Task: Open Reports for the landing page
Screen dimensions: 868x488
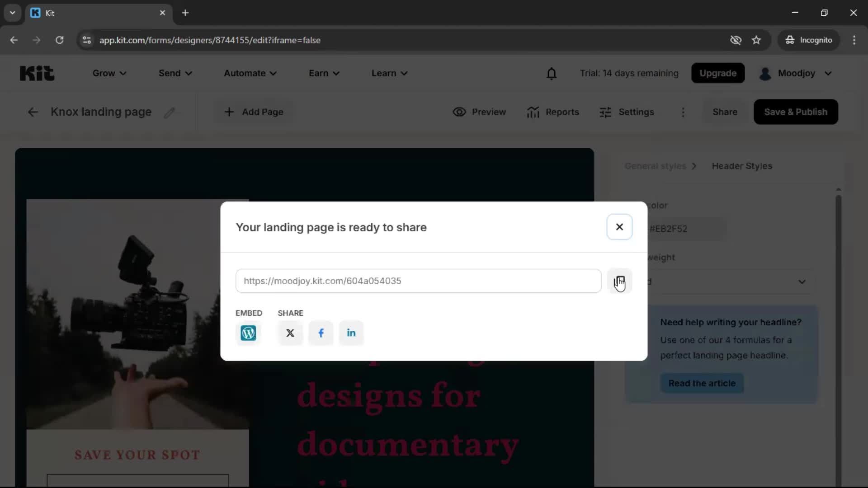Action: pos(553,112)
